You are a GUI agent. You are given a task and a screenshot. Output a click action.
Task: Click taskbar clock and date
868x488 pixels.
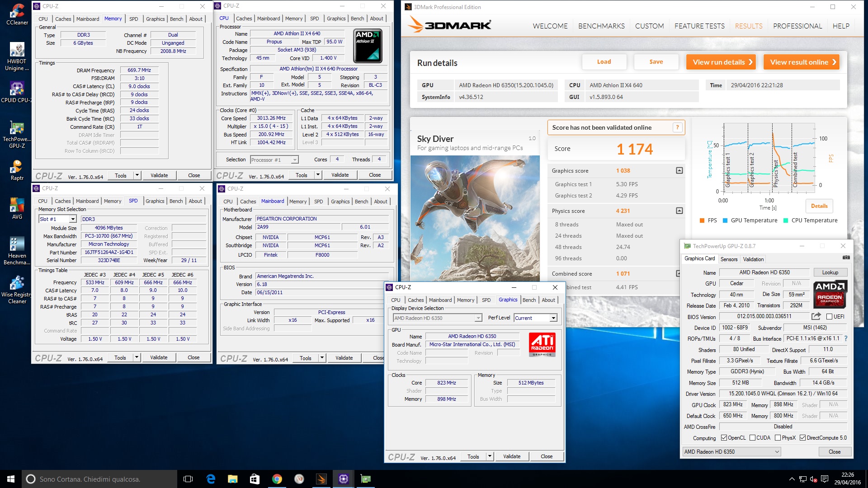click(848, 479)
